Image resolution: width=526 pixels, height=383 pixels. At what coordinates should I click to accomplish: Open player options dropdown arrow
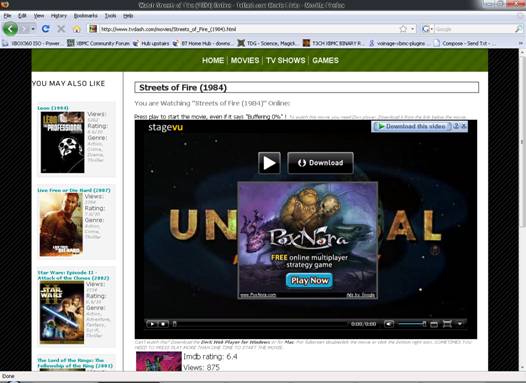point(460,324)
